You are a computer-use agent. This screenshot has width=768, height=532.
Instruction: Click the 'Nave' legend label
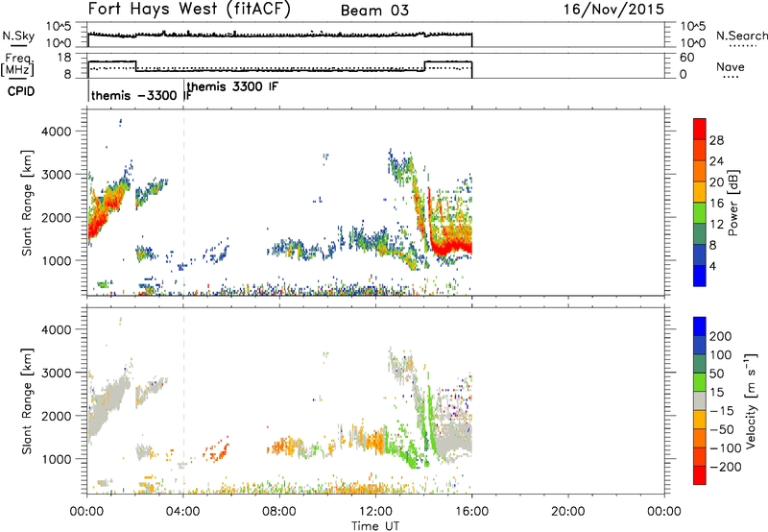tap(731, 67)
